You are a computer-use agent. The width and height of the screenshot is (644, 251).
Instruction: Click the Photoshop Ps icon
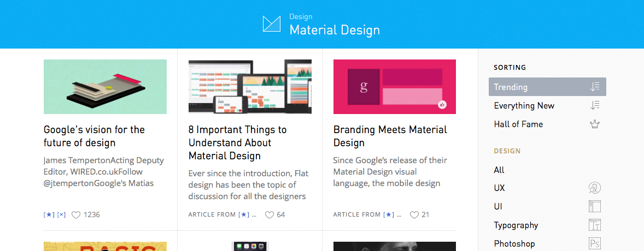[595, 243]
